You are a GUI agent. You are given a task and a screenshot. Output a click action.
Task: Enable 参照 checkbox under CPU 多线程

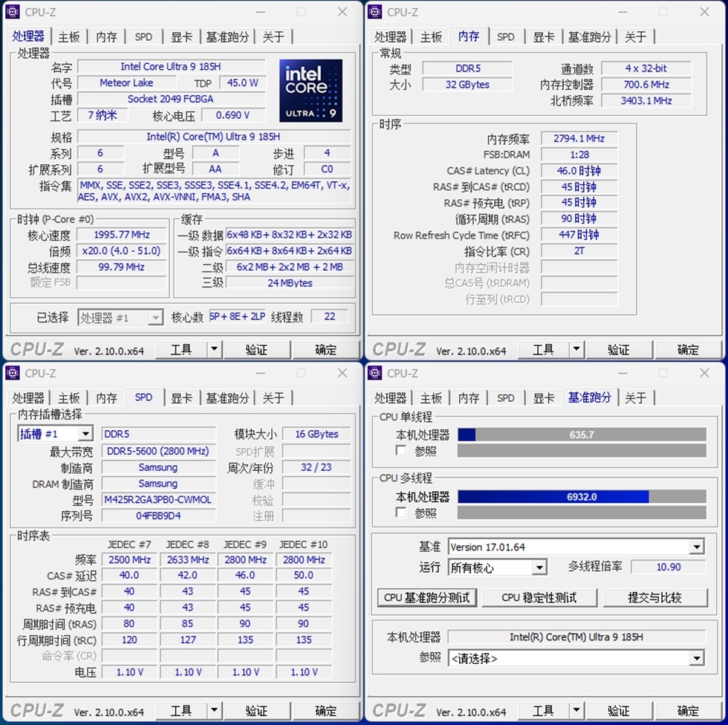click(400, 513)
